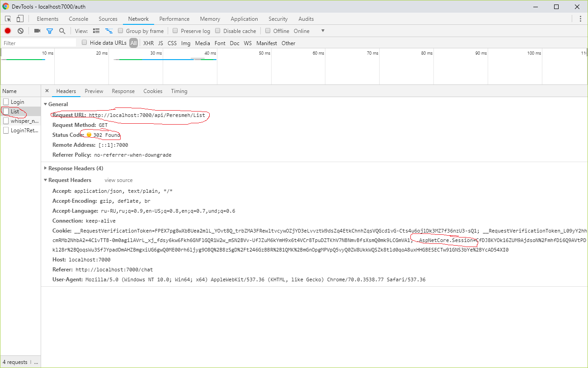Filter requests by All types
The height and width of the screenshot is (368, 588).
(x=133, y=43)
